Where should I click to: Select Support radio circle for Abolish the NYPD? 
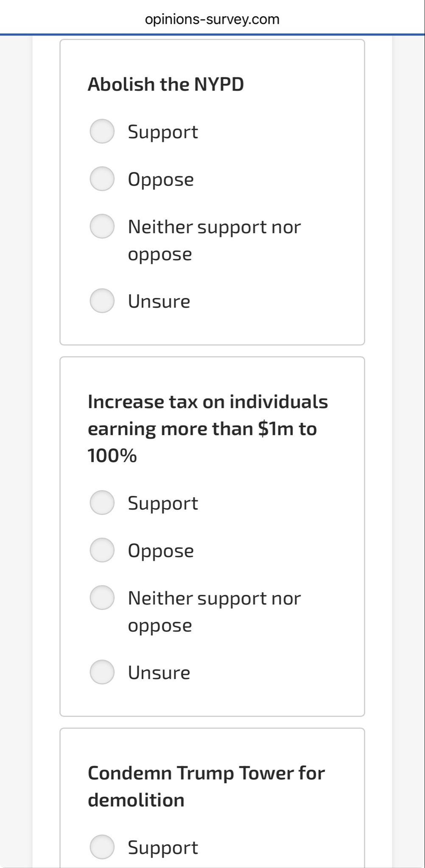102,131
